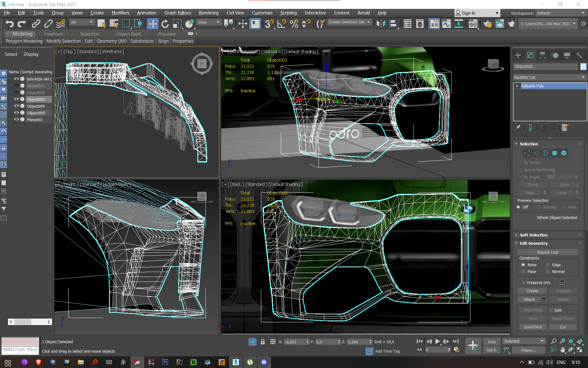Hide Object004 using its eye icon

[17, 106]
